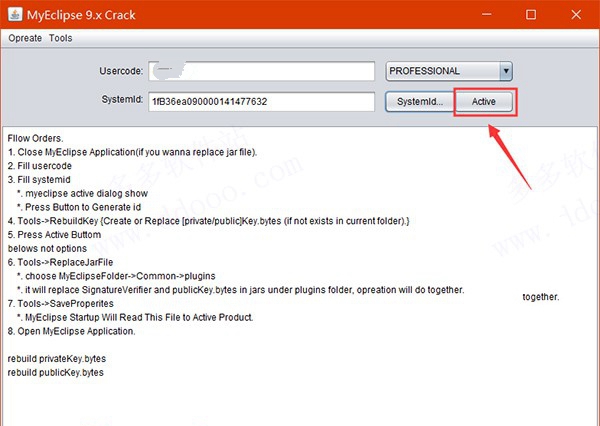Image resolution: width=600 pixels, height=426 pixels.
Task: Click the line '6. Tools->ReplaceJarFile'
Action: click(x=60, y=263)
